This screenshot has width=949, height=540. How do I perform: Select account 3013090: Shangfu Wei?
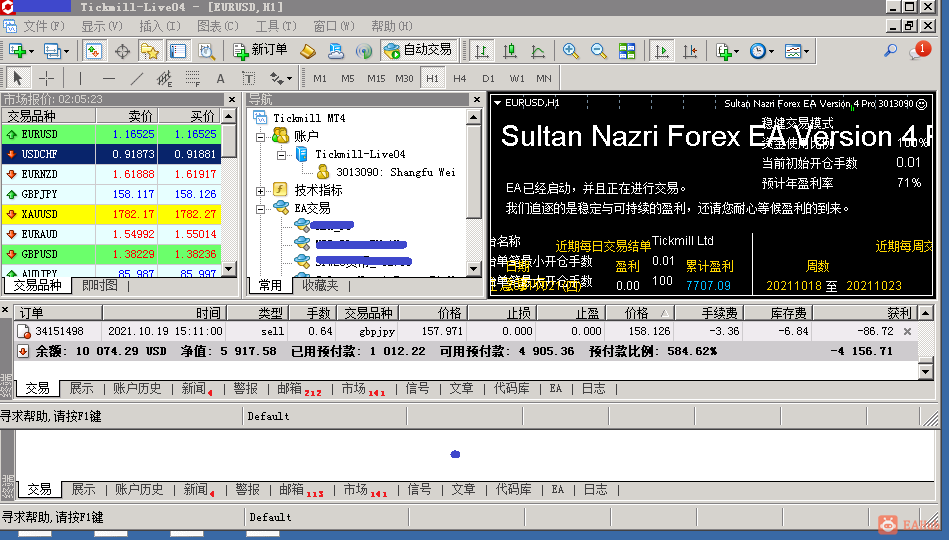(395, 173)
